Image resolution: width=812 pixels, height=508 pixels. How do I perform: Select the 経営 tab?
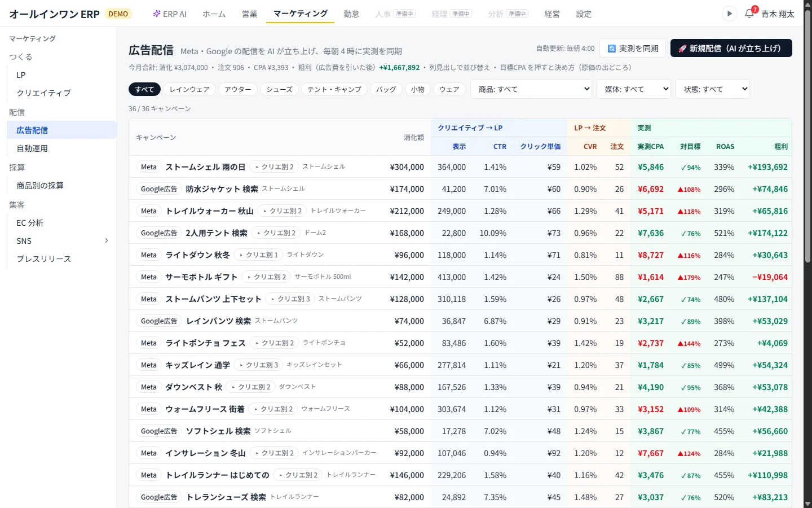pyautogui.click(x=552, y=14)
